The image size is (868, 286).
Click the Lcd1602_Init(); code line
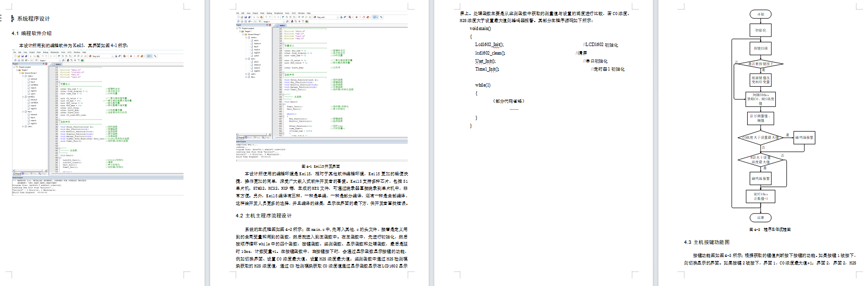[489, 45]
